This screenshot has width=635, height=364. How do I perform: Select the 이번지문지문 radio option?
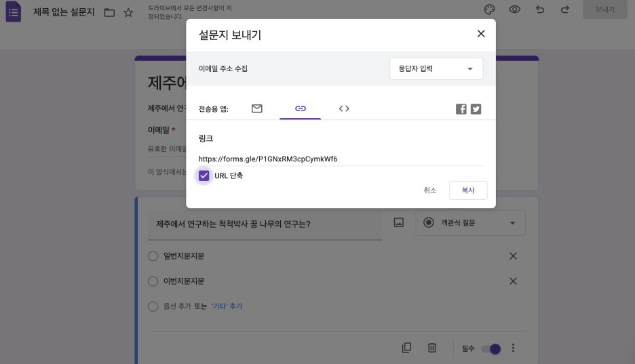153,281
